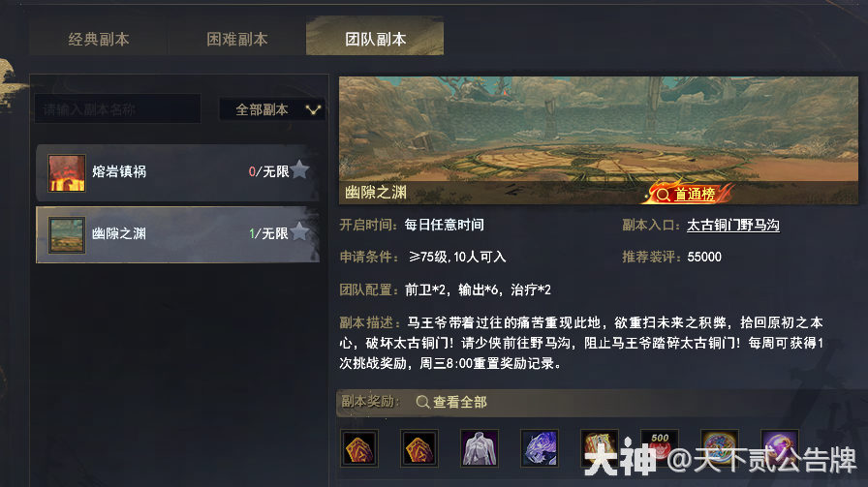Click the 熔岩镇祸 dungeon thumbnail icon
868x487 pixels.
[x=67, y=172]
